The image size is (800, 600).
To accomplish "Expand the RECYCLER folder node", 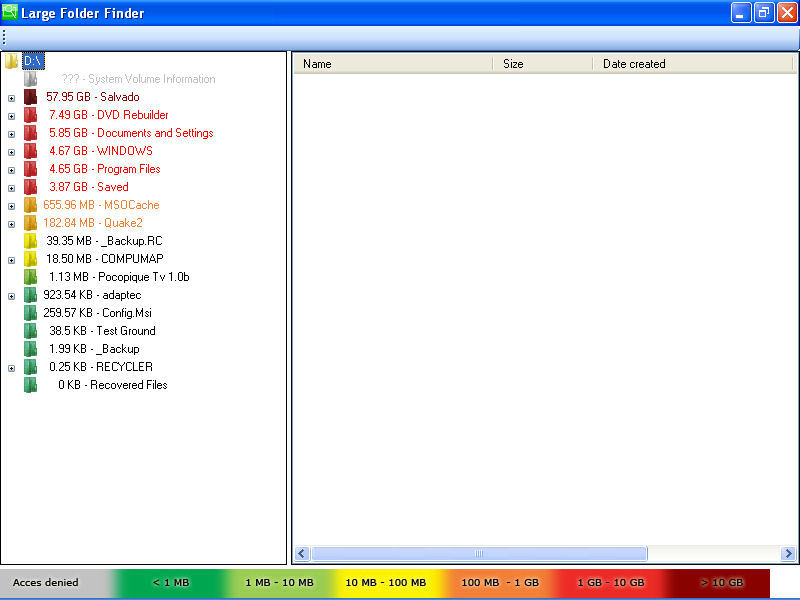I will point(12,368).
